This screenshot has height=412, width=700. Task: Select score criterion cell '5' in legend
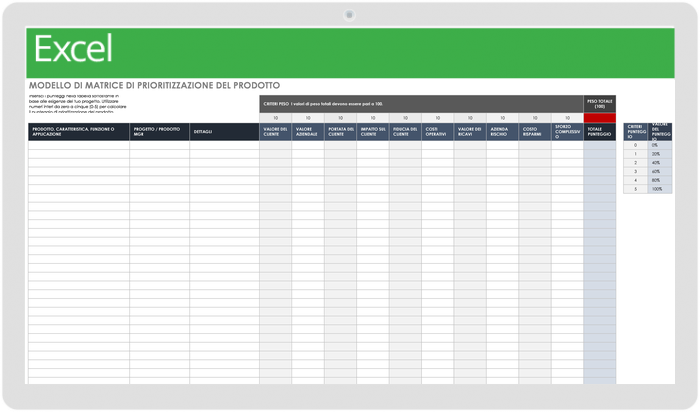tap(636, 189)
